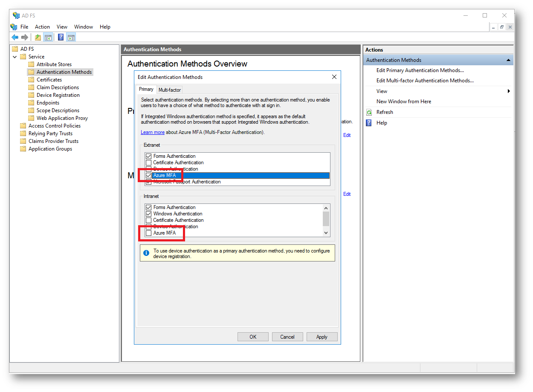Click the Claim Descriptions folder icon
Viewport: 533px width, 392px height.
click(31, 87)
